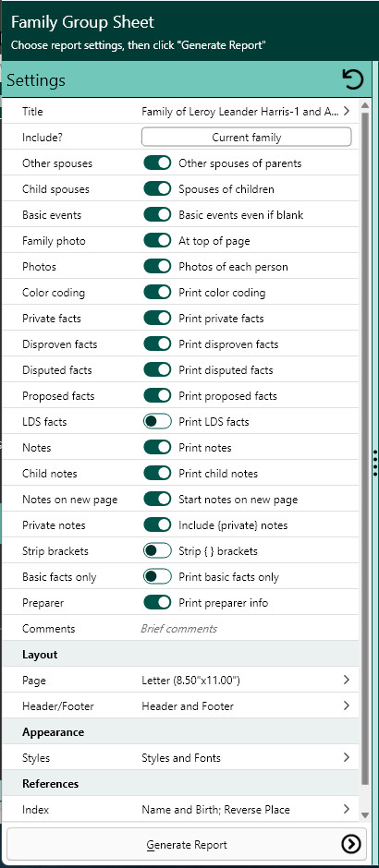Disable Start notes on new page
This screenshot has height=868, width=379.
click(x=157, y=500)
